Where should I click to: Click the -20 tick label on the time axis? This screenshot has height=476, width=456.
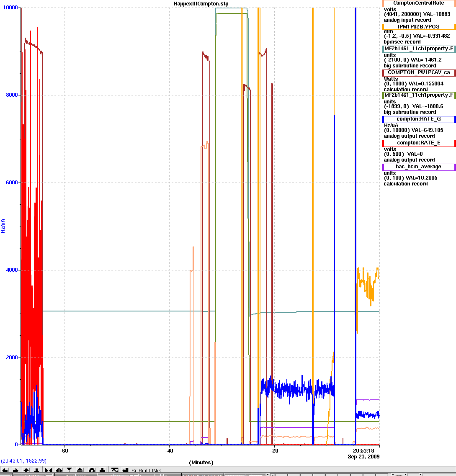274,451
